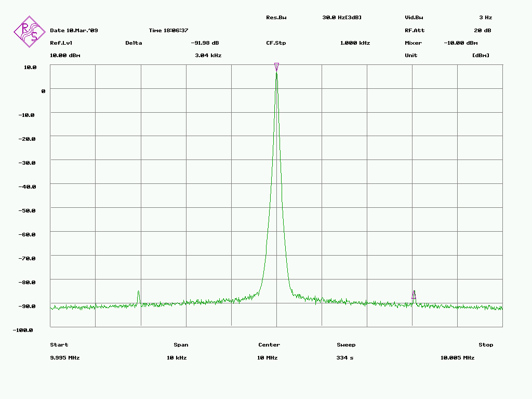This screenshot has width=532, height=399.
Task: Click the 9.995 MHz start frequency
Action: 65,357
